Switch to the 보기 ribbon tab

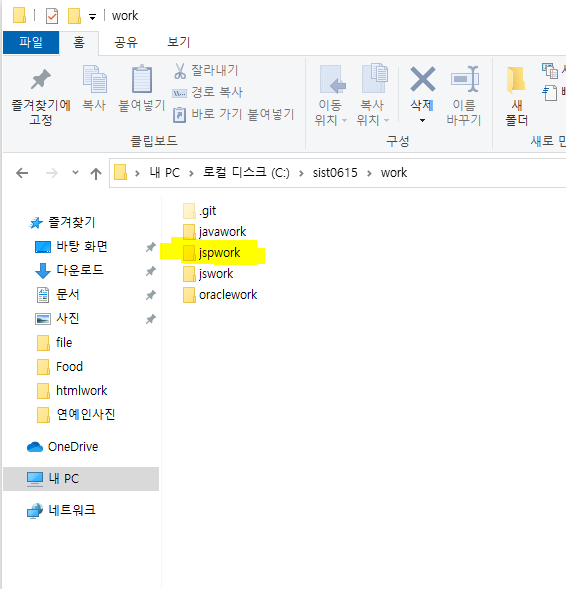[x=178, y=42]
